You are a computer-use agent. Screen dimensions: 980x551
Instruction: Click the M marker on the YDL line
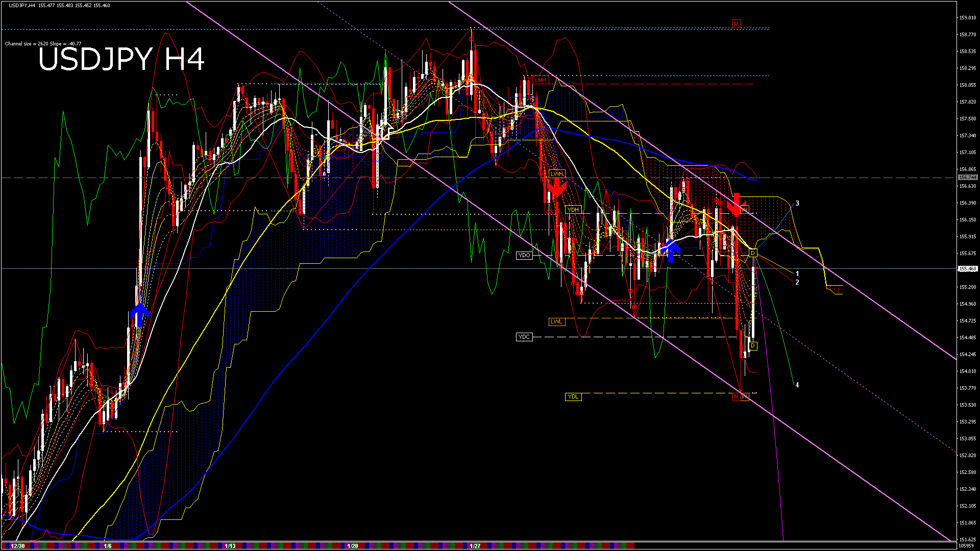[737, 396]
